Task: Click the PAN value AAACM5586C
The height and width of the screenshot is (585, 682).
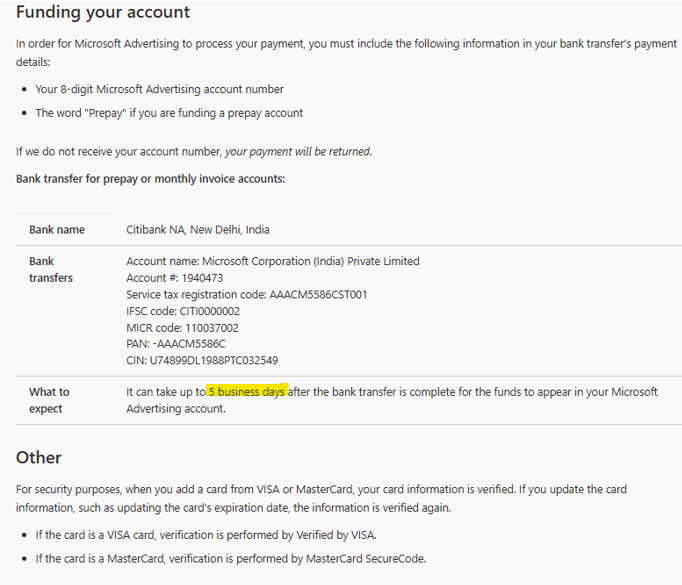Action: point(191,344)
